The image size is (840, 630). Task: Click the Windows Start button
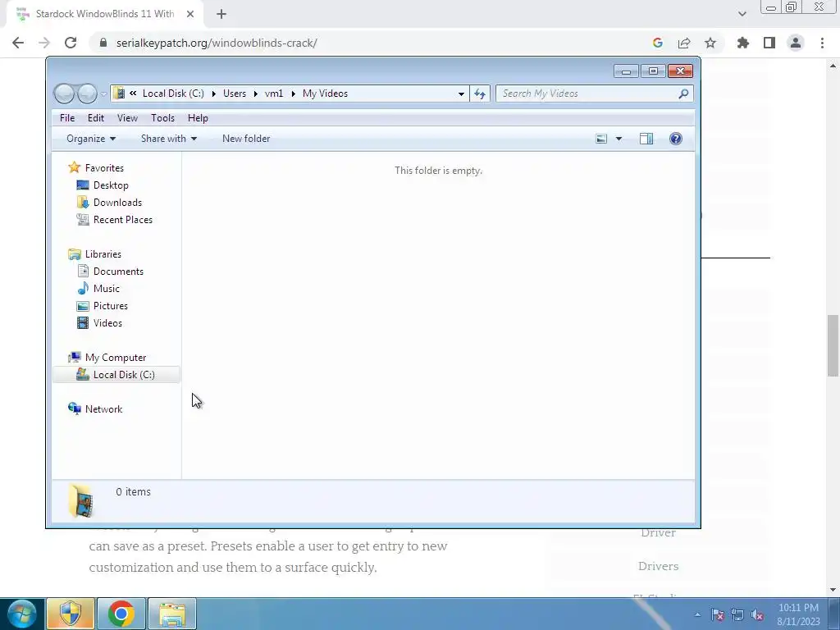pyautogui.click(x=22, y=614)
